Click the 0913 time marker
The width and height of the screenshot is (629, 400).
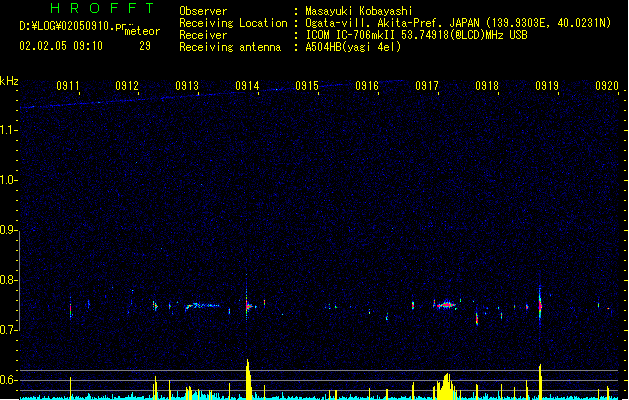pos(187,86)
